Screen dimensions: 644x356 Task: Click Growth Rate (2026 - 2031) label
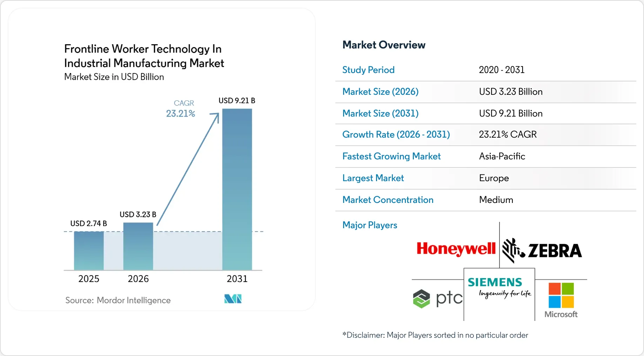pos(396,134)
